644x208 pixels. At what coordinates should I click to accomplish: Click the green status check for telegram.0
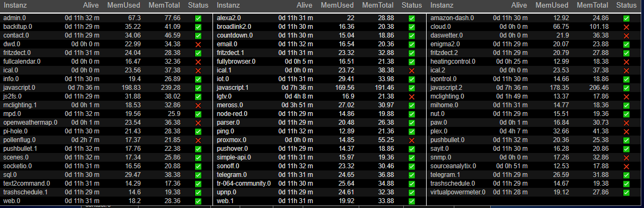pyautogui.click(x=412, y=175)
